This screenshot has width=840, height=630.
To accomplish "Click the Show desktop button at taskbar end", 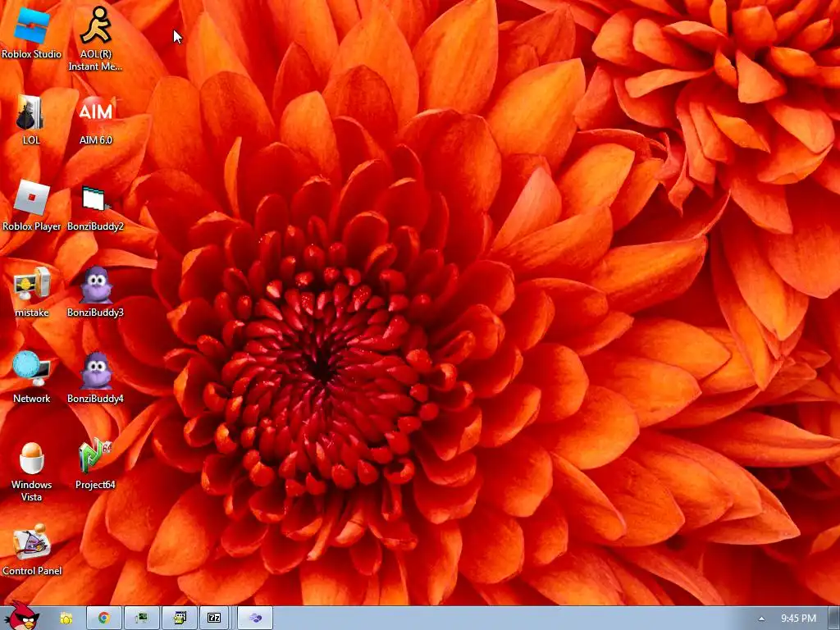I will click(833, 619).
